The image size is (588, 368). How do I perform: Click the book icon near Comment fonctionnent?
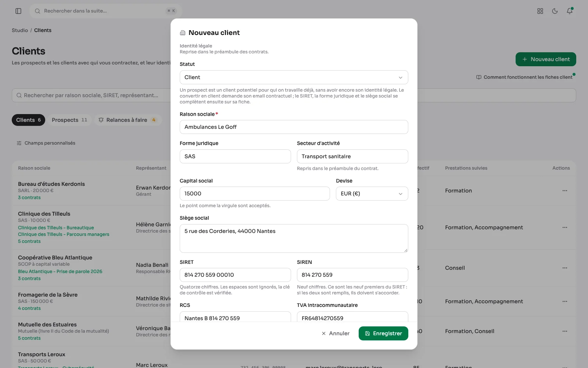[x=479, y=77]
